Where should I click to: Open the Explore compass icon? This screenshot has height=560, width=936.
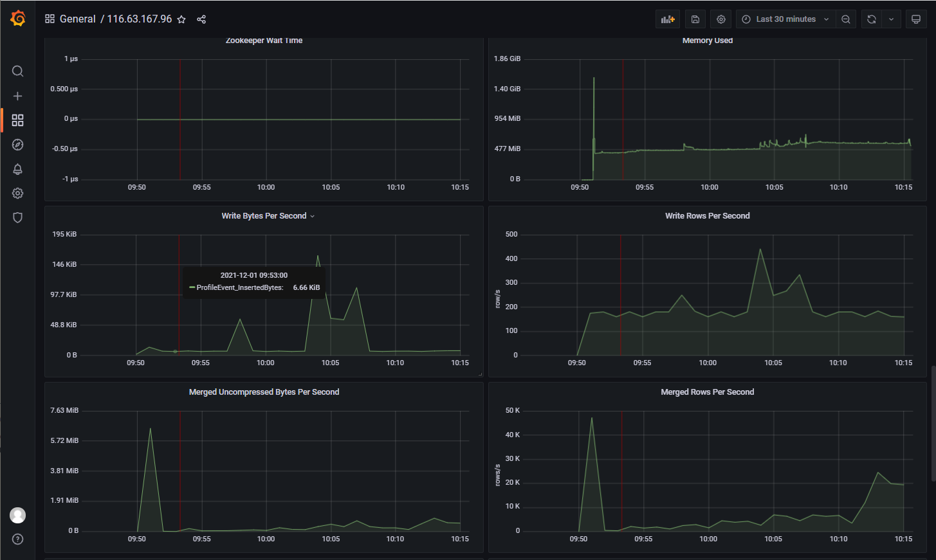pos(18,145)
